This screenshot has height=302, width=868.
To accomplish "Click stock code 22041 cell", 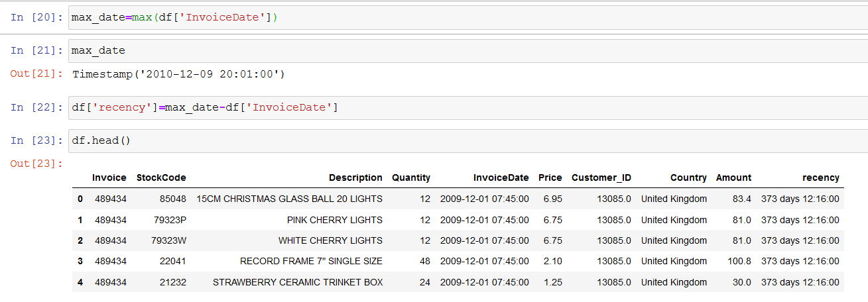I will click(173, 261).
